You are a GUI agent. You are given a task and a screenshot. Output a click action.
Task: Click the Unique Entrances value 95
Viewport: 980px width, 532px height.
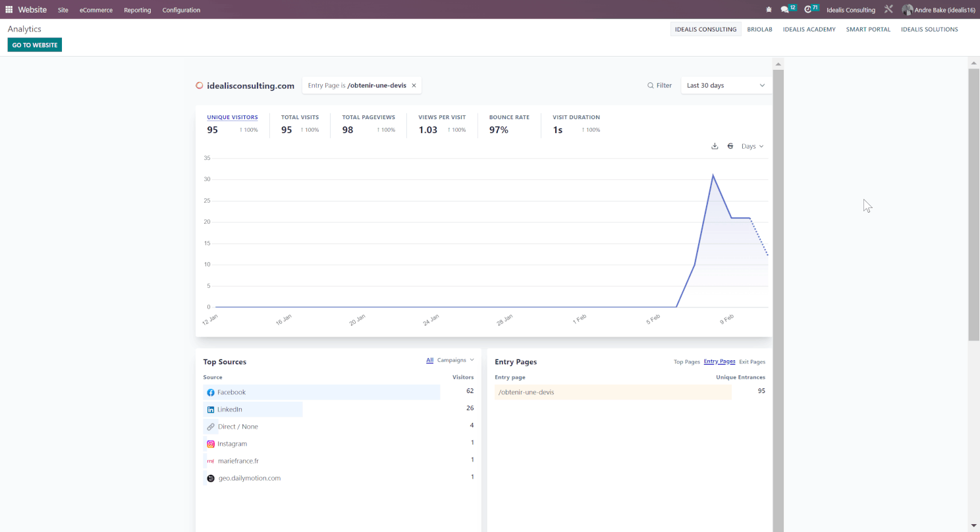click(761, 391)
